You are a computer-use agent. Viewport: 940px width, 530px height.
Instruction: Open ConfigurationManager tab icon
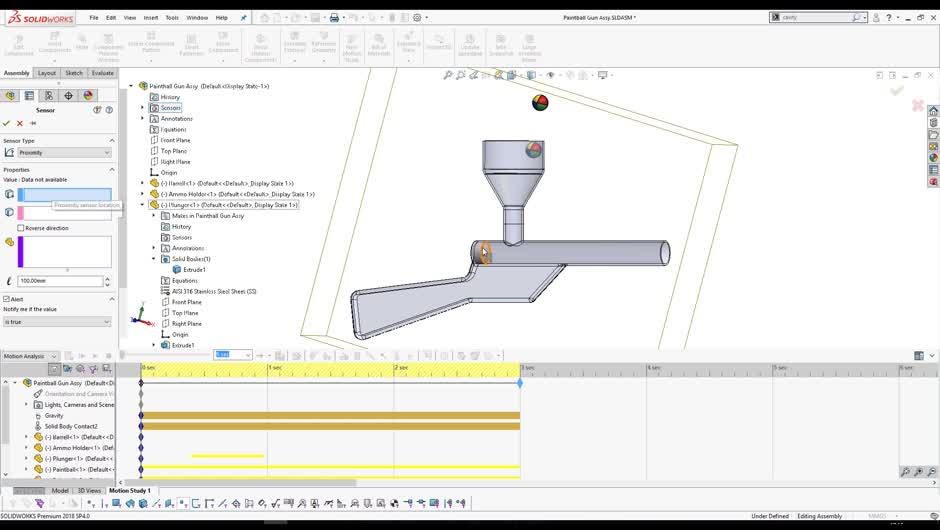pyautogui.click(x=49, y=95)
